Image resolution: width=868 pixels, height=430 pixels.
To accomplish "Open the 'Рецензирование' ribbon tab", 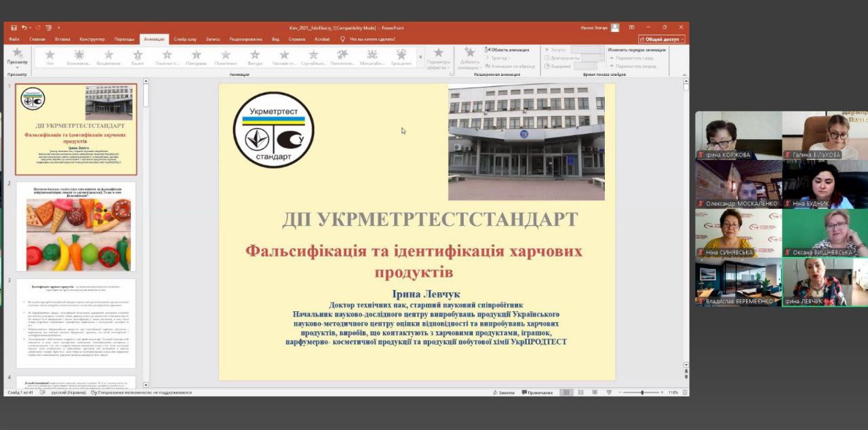I will pos(245,39).
